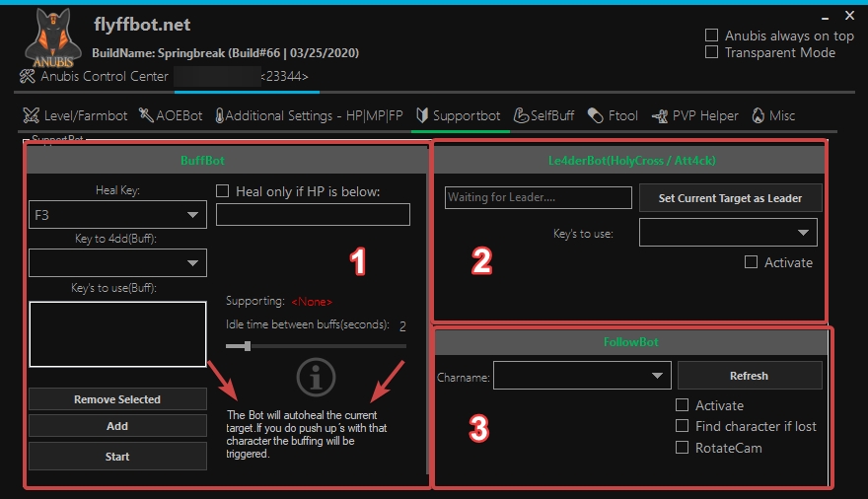
Task: Enable Anubis always on top
Action: tap(711, 36)
